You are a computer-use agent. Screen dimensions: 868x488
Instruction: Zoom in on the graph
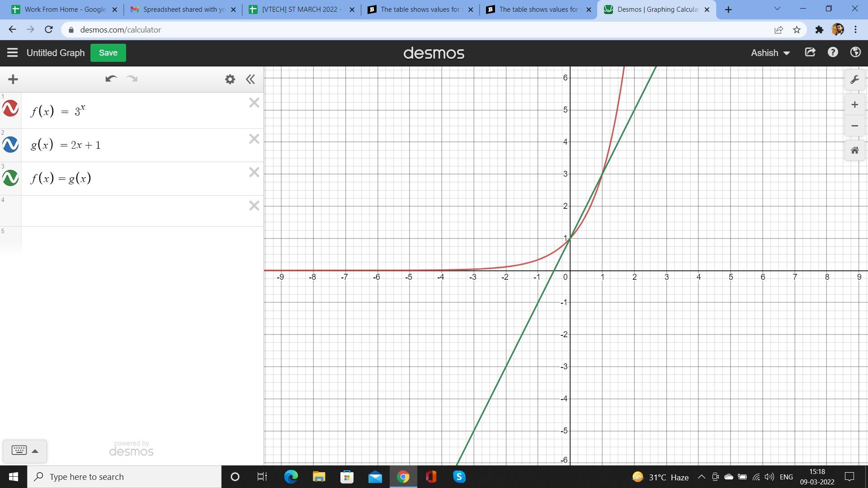pyautogui.click(x=854, y=105)
